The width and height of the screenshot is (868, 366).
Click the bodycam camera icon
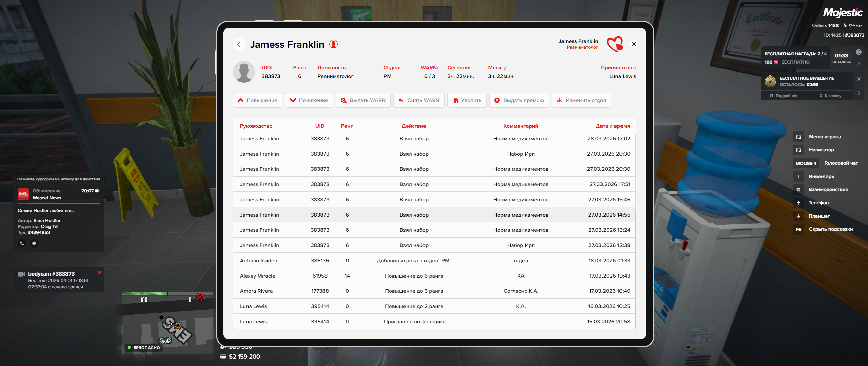(21, 274)
